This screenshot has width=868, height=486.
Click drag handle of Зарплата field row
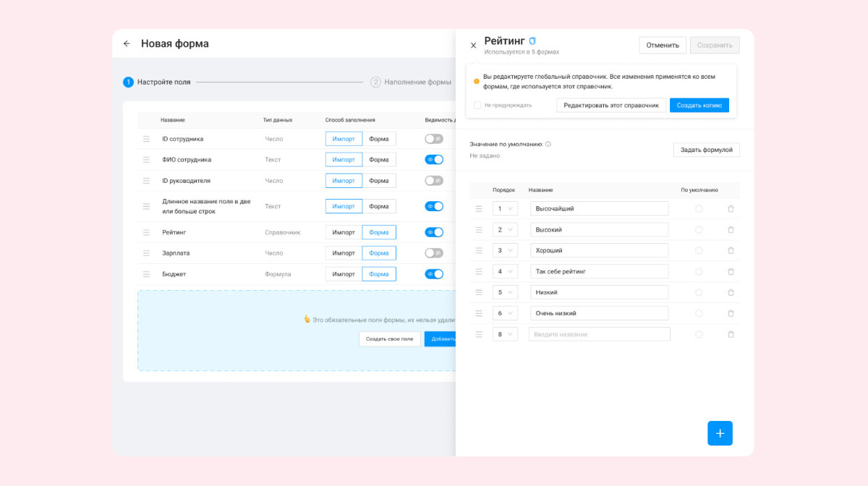coord(146,253)
